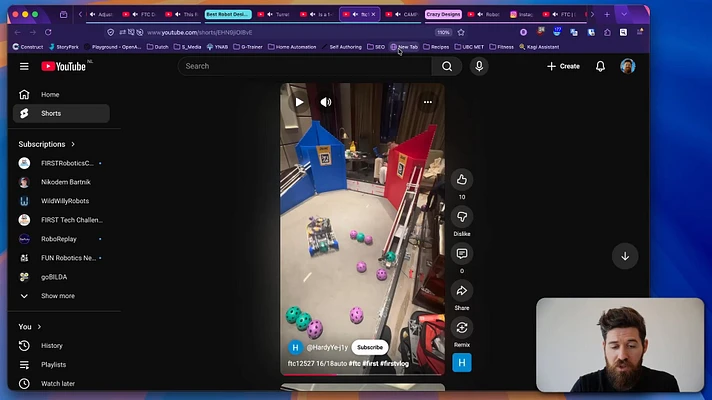Screen dimensions: 712x400
Task: Open the @HardyYej1y channel name link
Action: (x=327, y=347)
